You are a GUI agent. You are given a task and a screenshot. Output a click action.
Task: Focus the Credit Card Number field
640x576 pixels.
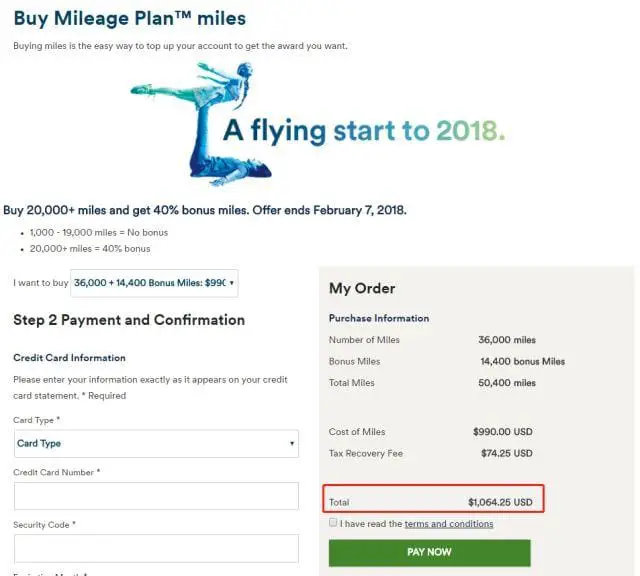(156, 496)
